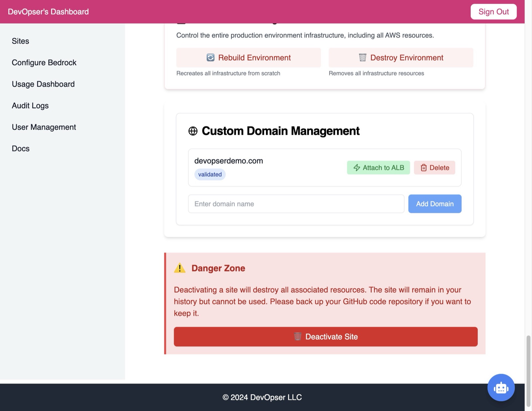Click the 'Deactivating a site will destroy' warning paragraph
This screenshot has width=532, height=411.
point(323,302)
